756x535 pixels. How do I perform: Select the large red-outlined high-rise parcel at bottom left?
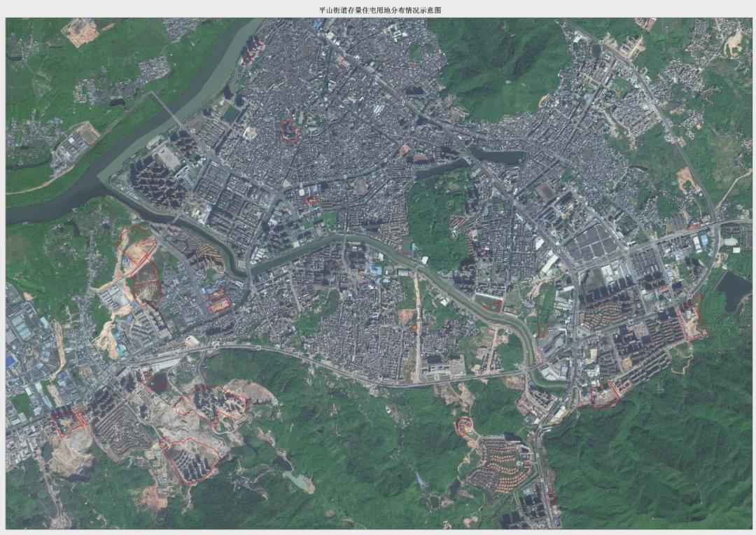(190, 459)
